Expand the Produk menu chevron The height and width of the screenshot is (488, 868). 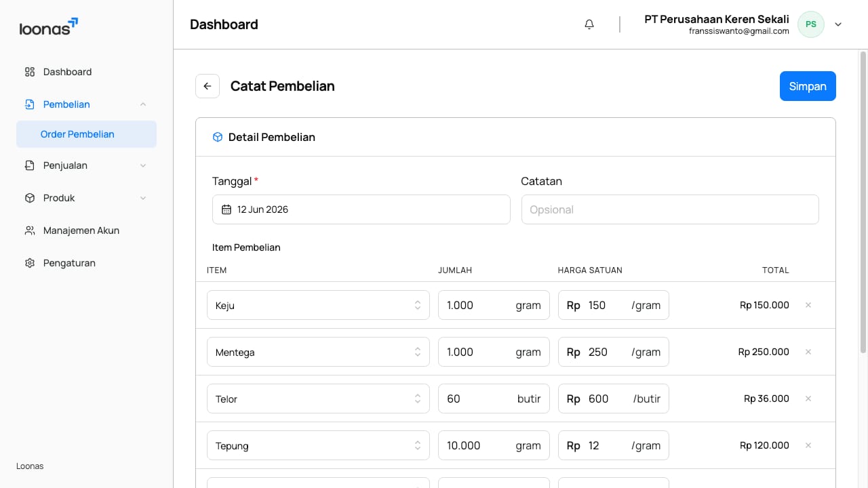[x=143, y=198]
